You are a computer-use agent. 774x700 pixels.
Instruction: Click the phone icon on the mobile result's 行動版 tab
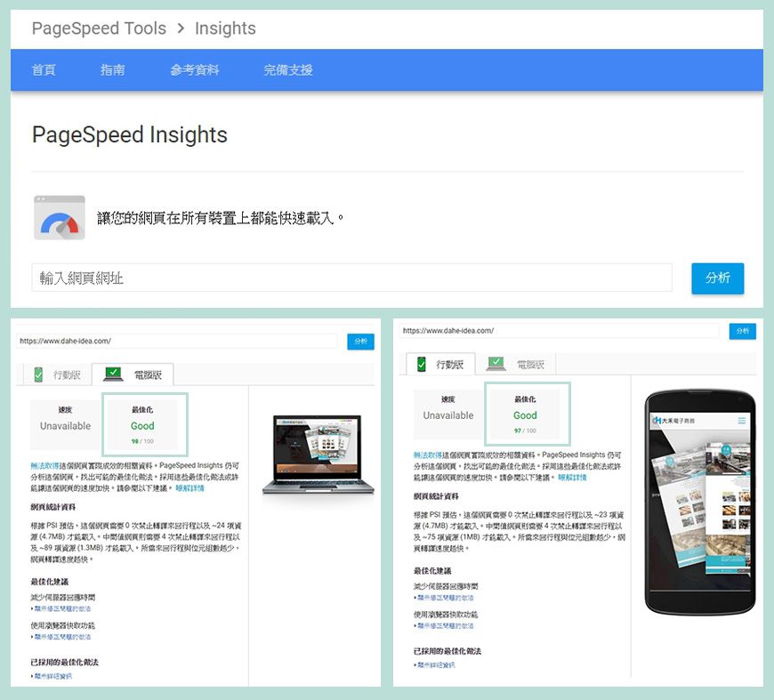click(x=422, y=365)
